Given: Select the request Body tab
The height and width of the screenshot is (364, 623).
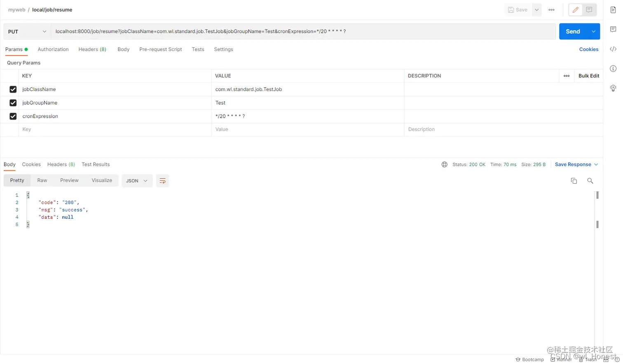Looking at the screenshot, I should 123,49.
